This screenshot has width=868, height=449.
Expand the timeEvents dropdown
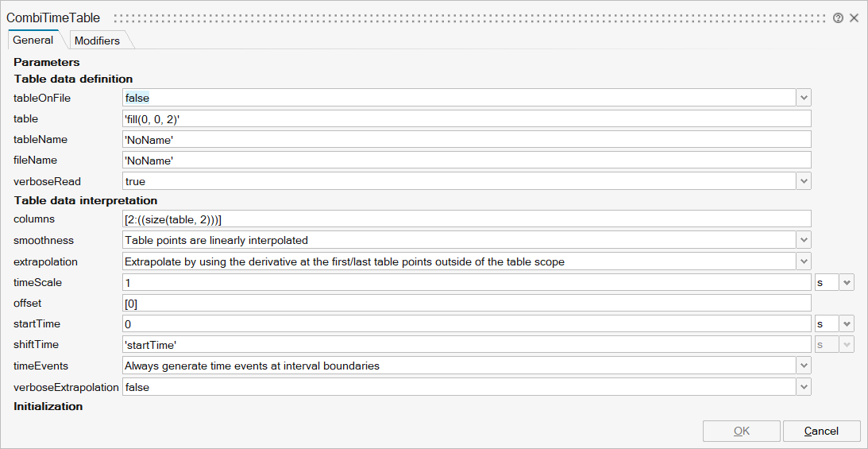coord(804,366)
